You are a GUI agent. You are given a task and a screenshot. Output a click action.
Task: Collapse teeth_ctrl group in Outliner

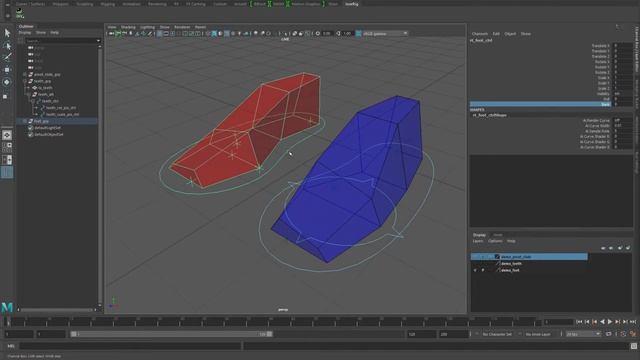click(33, 101)
